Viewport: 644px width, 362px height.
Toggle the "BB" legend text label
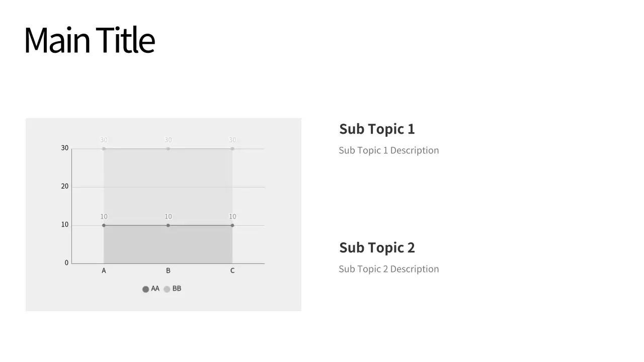(177, 289)
